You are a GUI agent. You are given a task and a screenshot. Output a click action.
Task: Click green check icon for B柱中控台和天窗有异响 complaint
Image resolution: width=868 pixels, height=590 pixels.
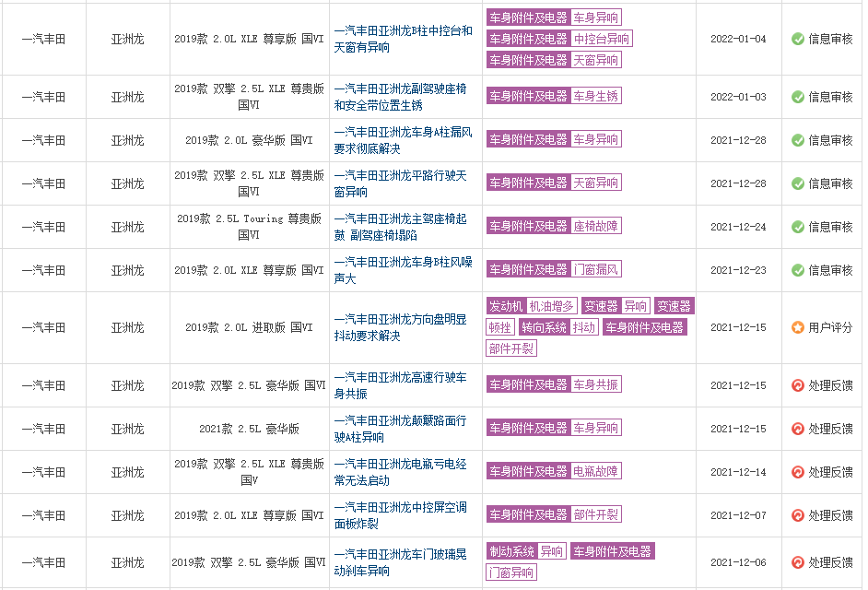click(x=797, y=39)
